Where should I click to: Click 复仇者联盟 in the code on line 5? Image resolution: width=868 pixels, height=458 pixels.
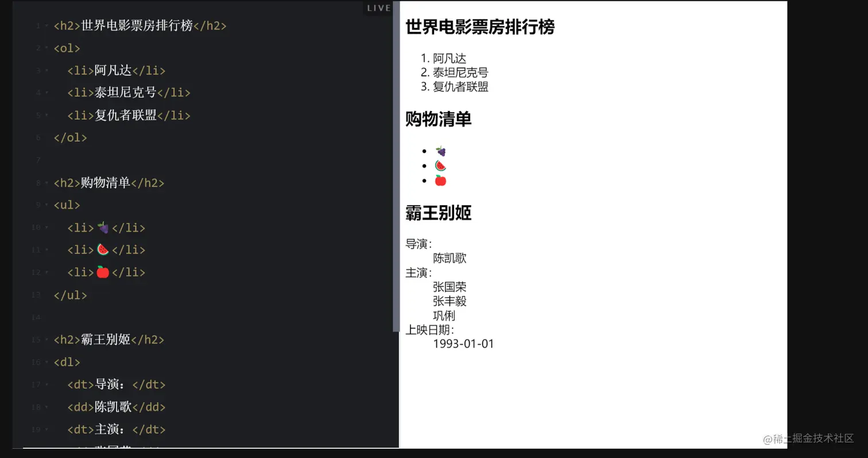(126, 116)
